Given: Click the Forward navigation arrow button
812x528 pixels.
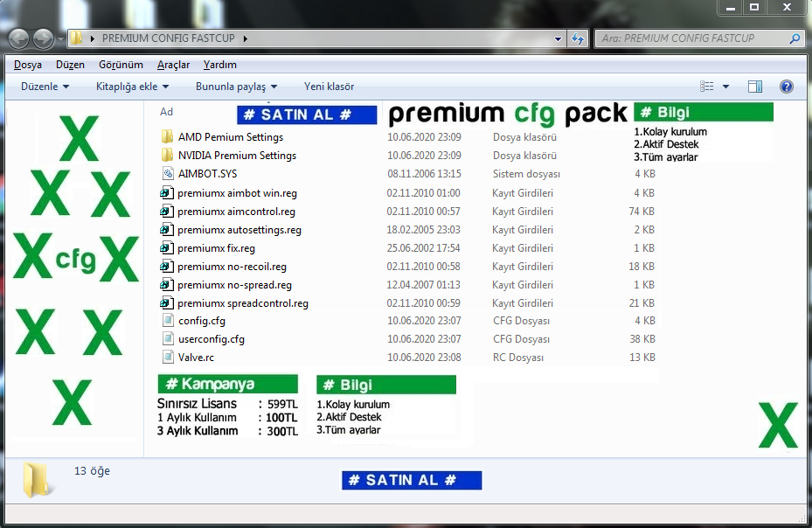Looking at the screenshot, I should [x=43, y=38].
